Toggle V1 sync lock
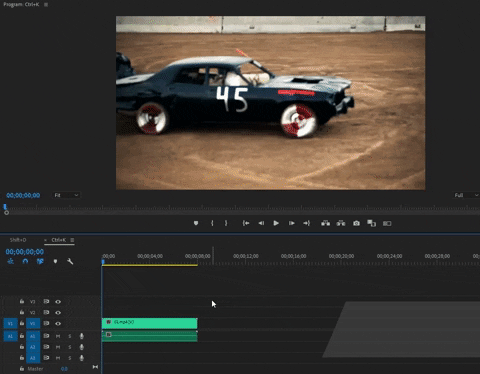Screen dimensions: 480x374 click(x=46, y=323)
